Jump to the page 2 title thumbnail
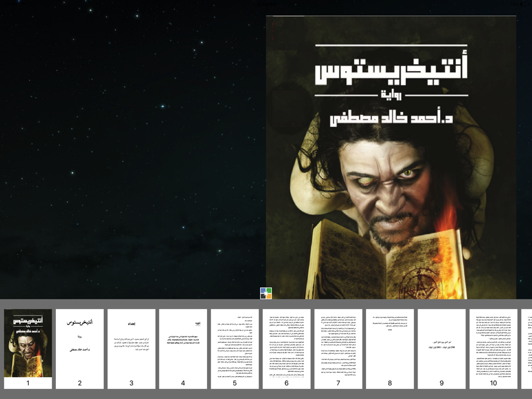The width and height of the screenshot is (532, 399). click(80, 349)
